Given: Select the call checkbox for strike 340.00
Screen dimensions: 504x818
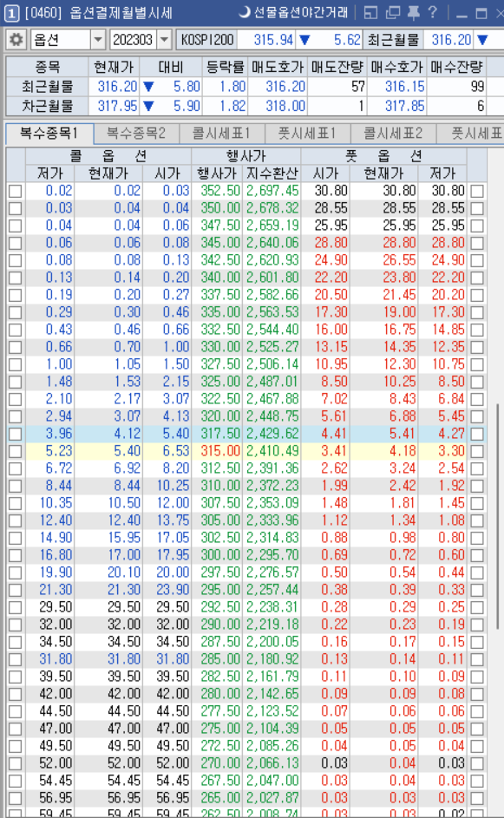Looking at the screenshot, I should [16, 278].
